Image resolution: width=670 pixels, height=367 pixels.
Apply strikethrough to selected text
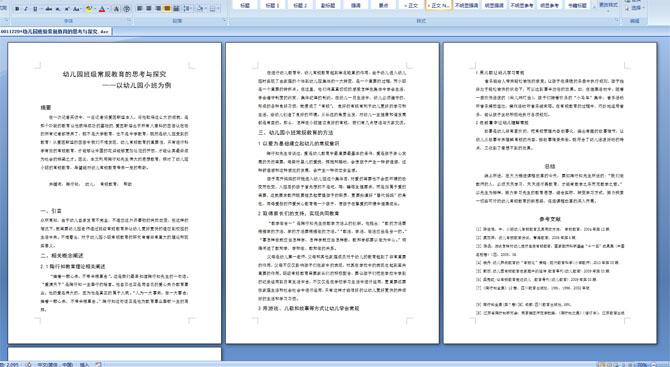(49, 9)
